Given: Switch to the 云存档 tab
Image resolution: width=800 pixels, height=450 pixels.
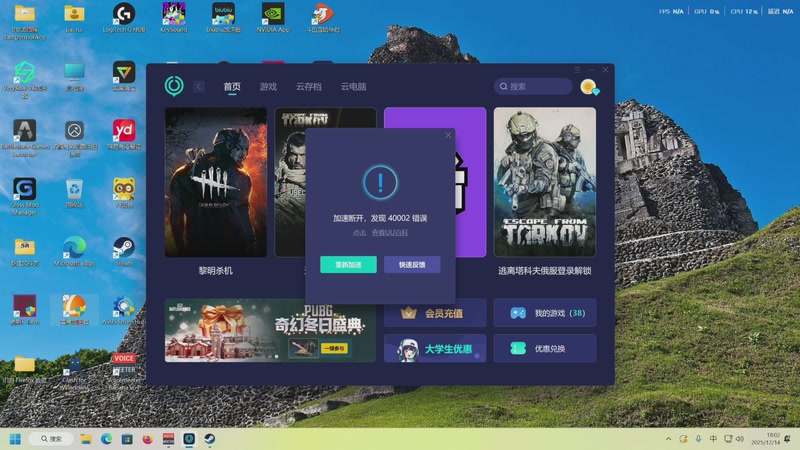Looking at the screenshot, I should 309,87.
